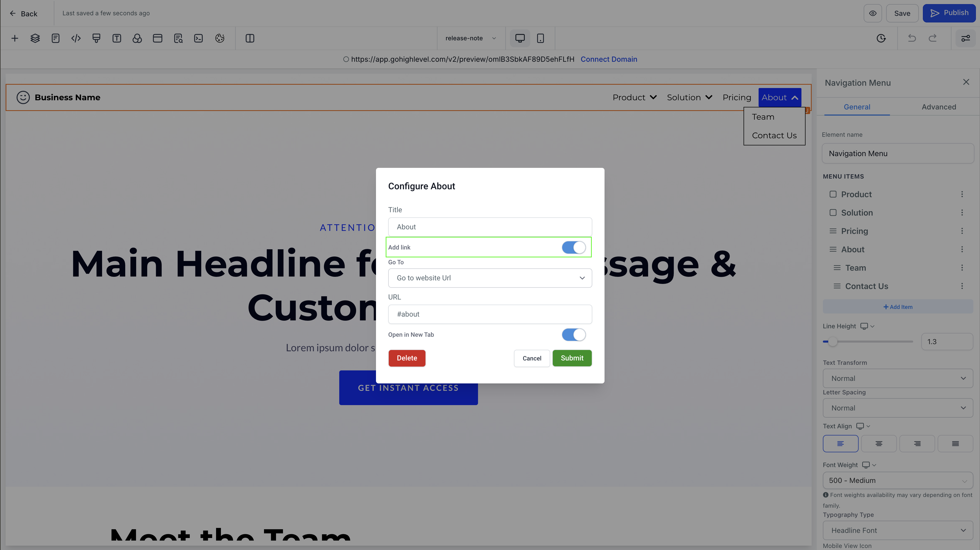Toggle Open in New Tab switch

coord(574,335)
